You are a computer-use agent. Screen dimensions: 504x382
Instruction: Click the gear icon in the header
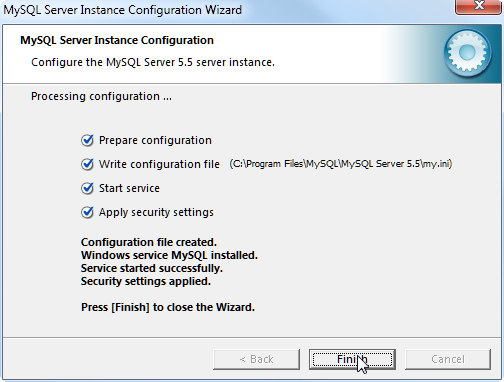pyautogui.click(x=467, y=52)
